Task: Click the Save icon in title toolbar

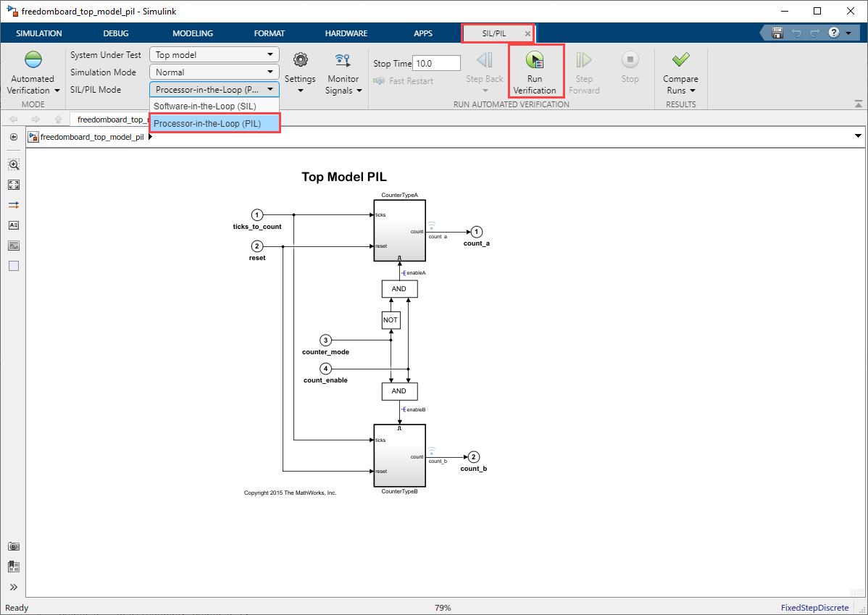Action: (777, 33)
